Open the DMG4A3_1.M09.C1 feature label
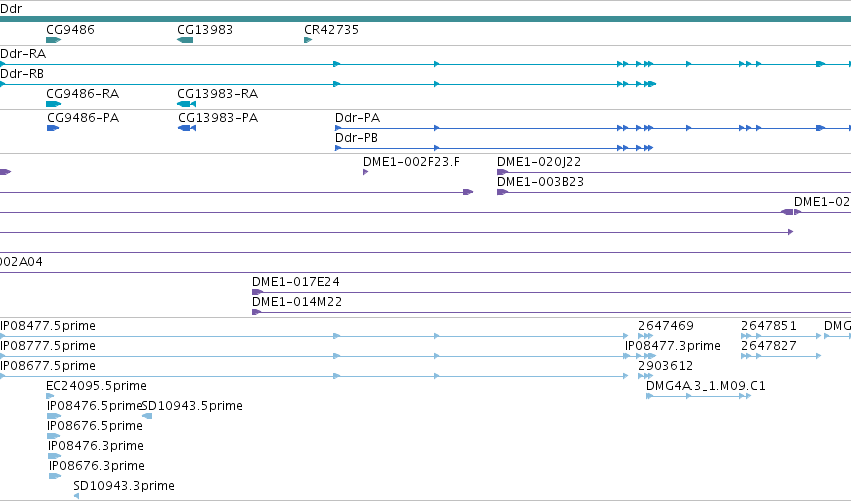This screenshot has height=501, width=851. click(706, 386)
